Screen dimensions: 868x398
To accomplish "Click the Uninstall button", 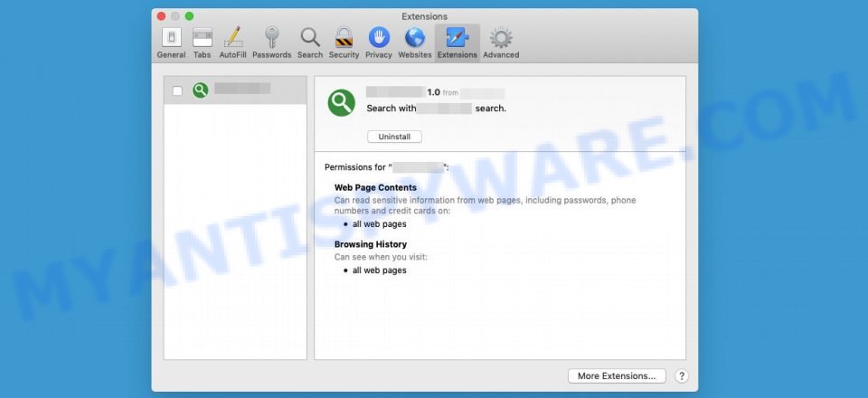I will 395,137.
